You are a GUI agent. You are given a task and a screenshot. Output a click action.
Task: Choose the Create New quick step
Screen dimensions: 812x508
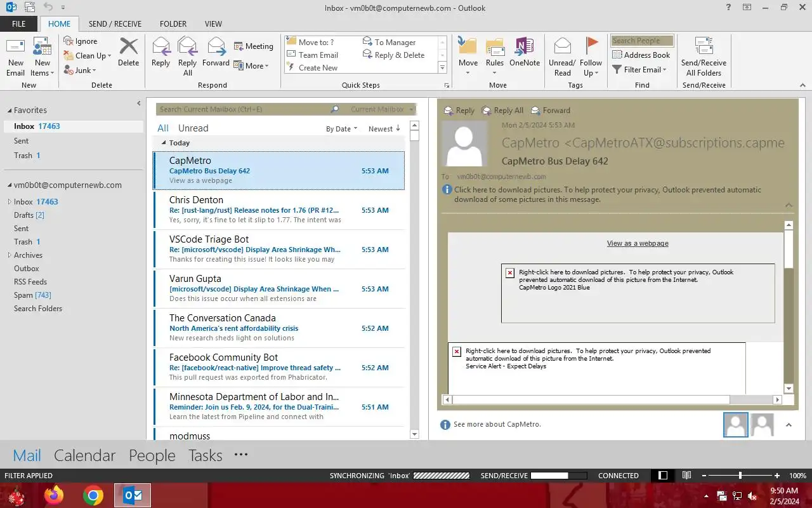(x=313, y=68)
